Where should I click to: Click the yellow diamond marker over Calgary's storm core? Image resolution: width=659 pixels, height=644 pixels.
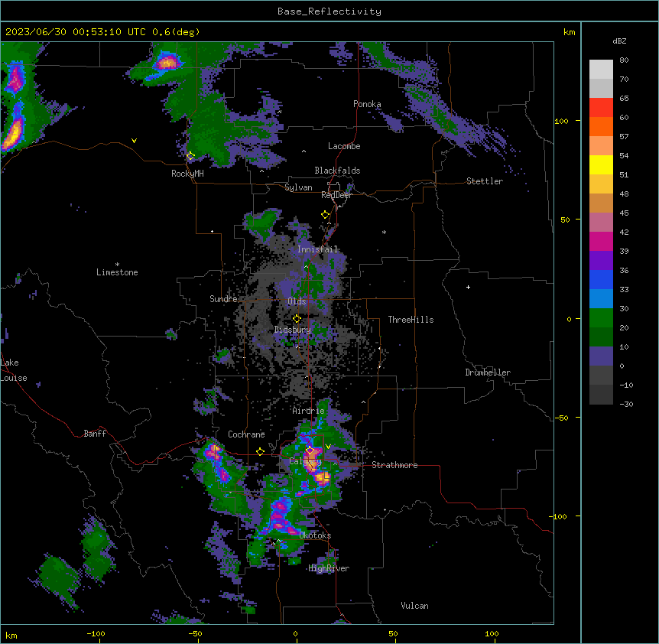(310, 450)
